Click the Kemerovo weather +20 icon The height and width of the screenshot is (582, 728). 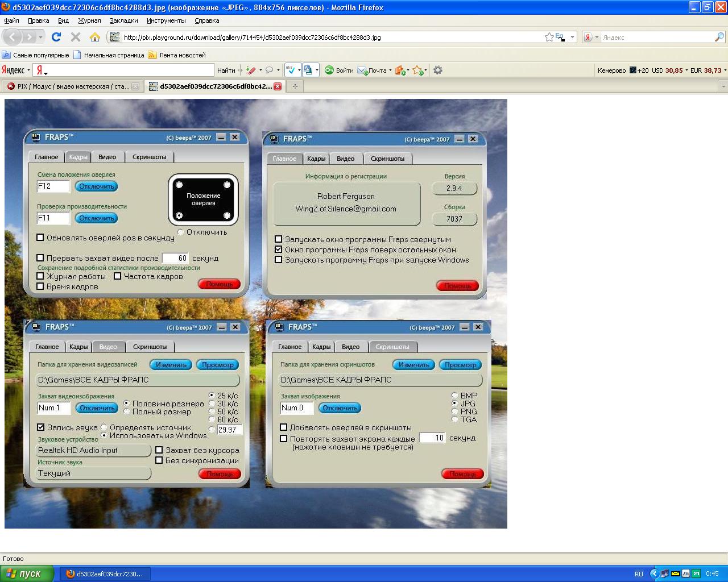click(x=632, y=70)
